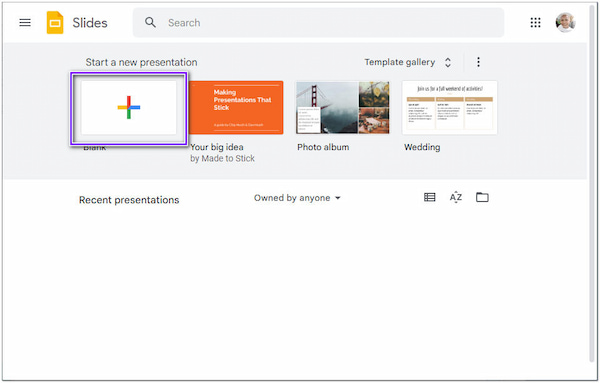Image resolution: width=600 pixels, height=383 pixels.
Task: Switch to list view icon
Action: pyautogui.click(x=430, y=197)
